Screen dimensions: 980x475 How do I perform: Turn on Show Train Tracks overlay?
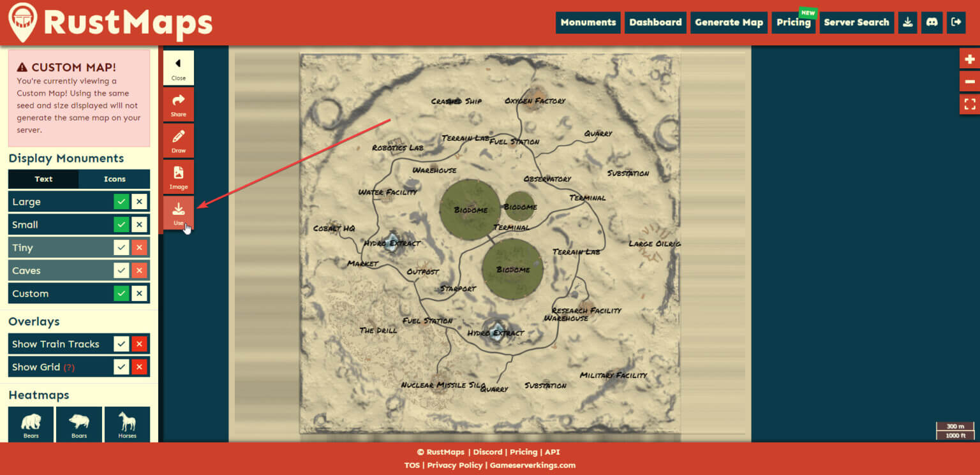point(121,344)
